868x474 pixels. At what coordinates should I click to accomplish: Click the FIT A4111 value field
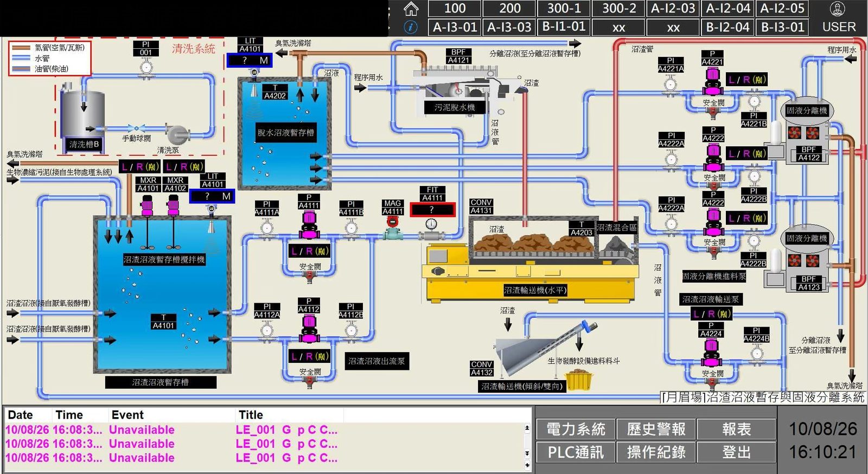coord(432,209)
